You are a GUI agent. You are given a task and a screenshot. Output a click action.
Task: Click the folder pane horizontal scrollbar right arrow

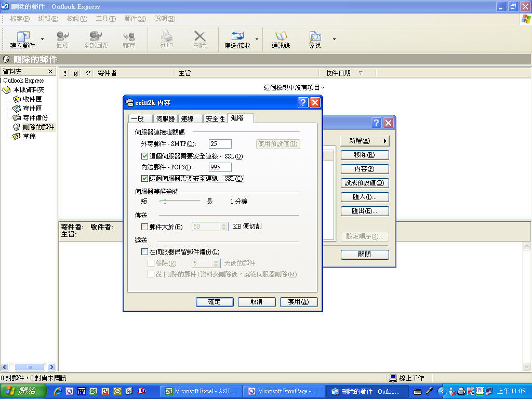(51, 367)
